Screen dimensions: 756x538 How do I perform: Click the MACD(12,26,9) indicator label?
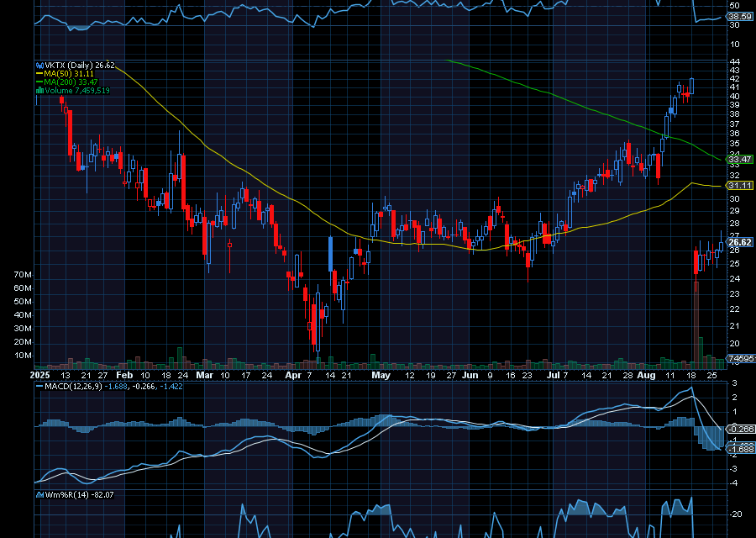[x=73, y=387]
